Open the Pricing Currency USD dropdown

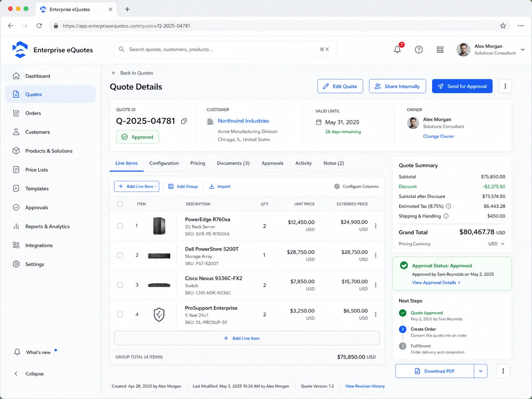pyautogui.click(x=496, y=244)
